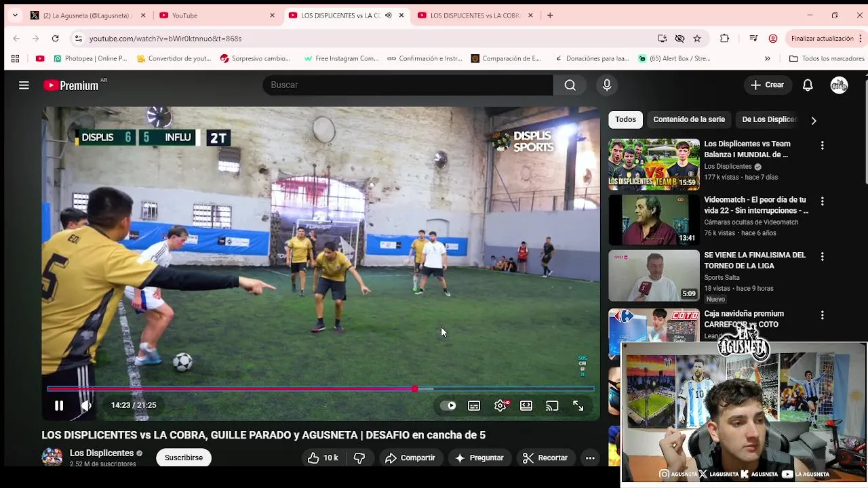Image resolution: width=868 pixels, height=488 pixels.
Task: Bookmark this page star
Action: point(697,39)
